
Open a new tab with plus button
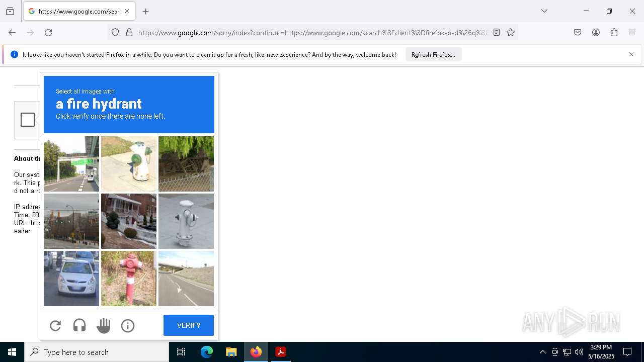(x=145, y=11)
